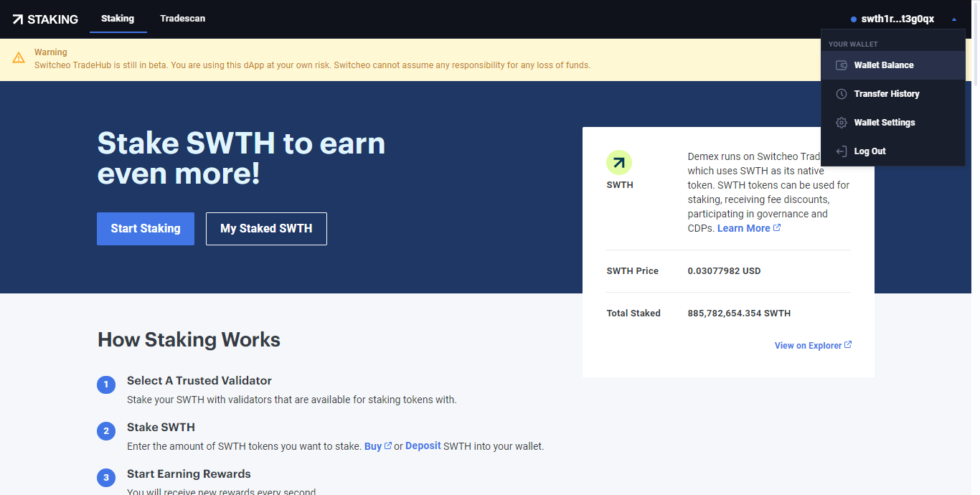Click the Total Staked label
This screenshot has height=495, width=980.
[633, 313]
